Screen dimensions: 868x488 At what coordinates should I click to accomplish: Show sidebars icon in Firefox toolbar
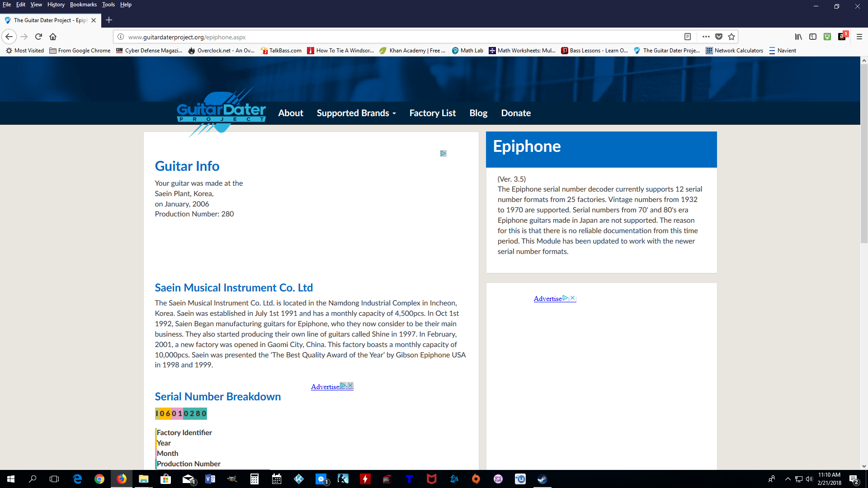(x=813, y=37)
